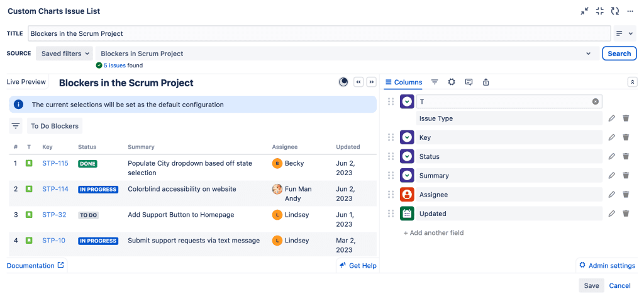The image size is (644, 303).
Task: Toggle the dark mode moon icon
Action: click(343, 82)
